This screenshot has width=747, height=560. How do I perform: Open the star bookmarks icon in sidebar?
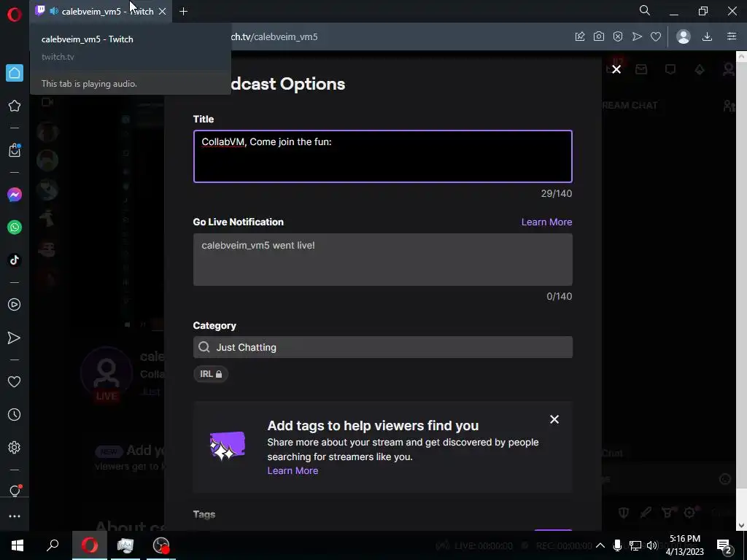[x=15, y=106]
